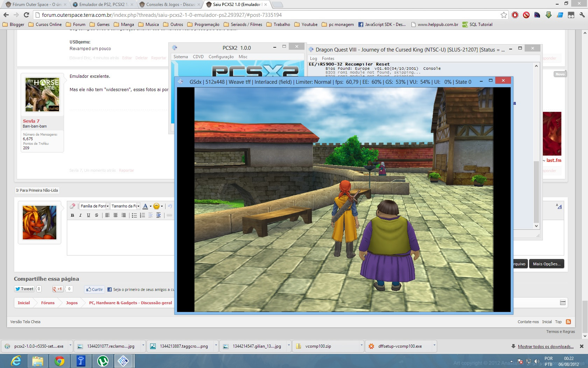The height and width of the screenshot is (368, 588).
Task: Open Log menu in console window
Action: pyautogui.click(x=313, y=59)
